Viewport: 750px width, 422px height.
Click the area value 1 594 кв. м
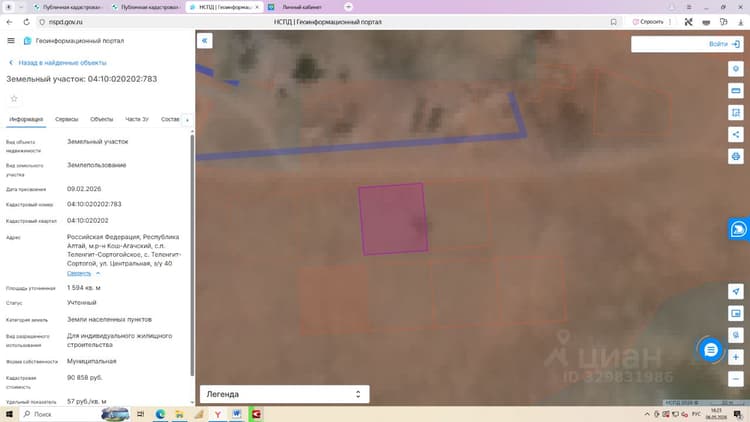click(x=84, y=288)
